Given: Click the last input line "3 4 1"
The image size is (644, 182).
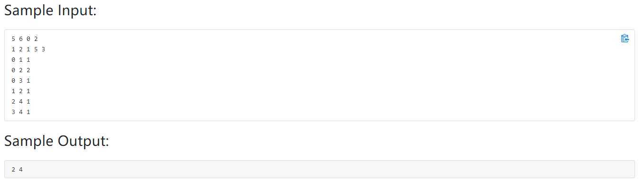Looking at the screenshot, I should click(21, 112).
